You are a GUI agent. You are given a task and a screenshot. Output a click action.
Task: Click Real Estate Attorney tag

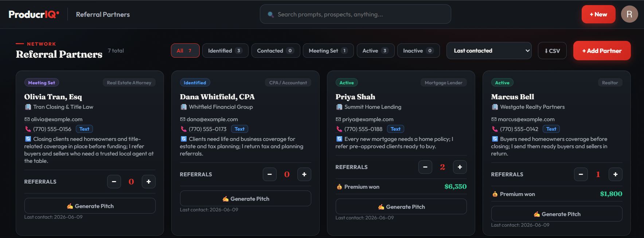(x=129, y=83)
